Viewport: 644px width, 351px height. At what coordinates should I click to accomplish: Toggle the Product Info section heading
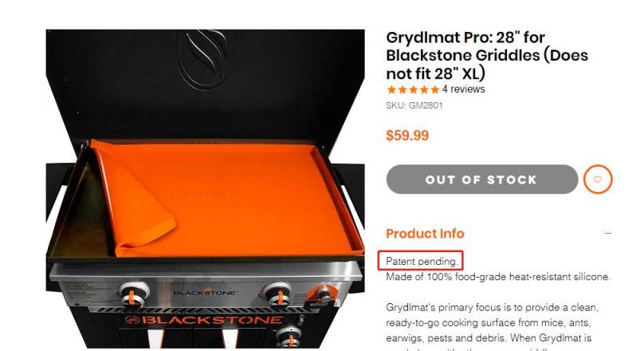pyautogui.click(x=425, y=234)
